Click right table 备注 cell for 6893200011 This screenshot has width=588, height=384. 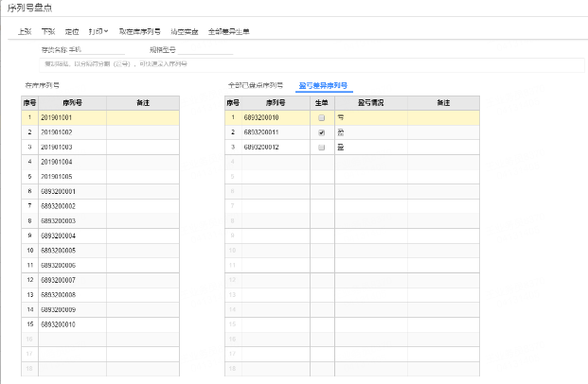(x=444, y=132)
